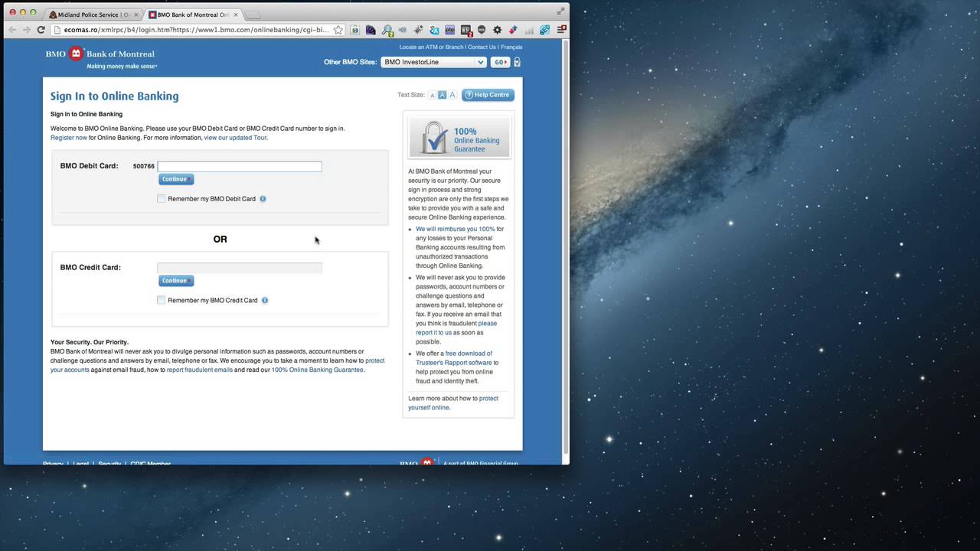Click the GO button
The width and height of the screenshot is (980, 551).
pos(500,62)
